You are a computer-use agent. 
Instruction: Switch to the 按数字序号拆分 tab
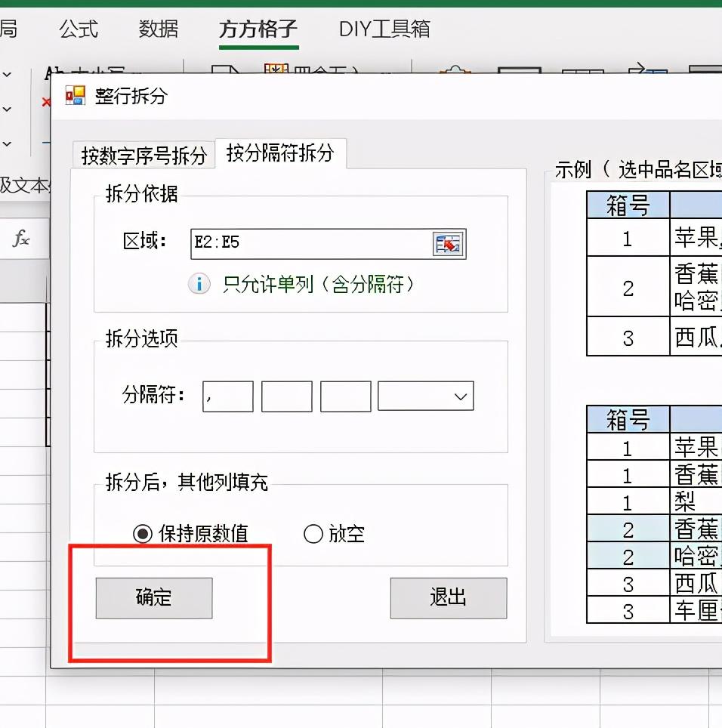click(143, 155)
